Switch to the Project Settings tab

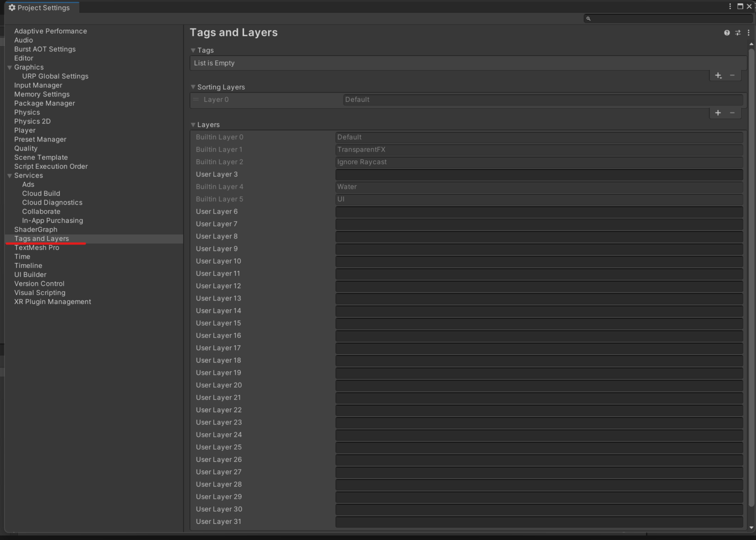(42, 7)
